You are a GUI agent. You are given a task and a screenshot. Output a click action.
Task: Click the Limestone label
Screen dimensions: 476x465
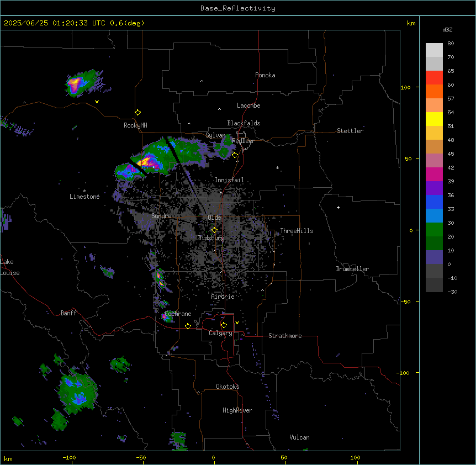pyautogui.click(x=84, y=197)
